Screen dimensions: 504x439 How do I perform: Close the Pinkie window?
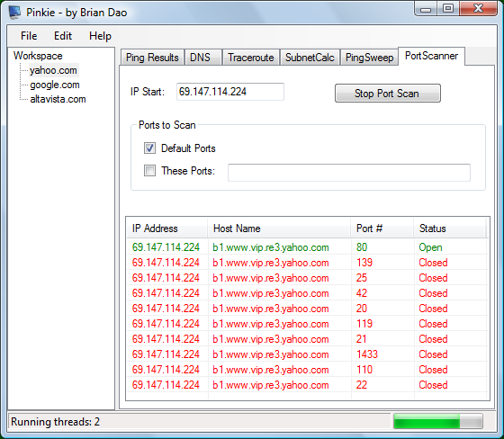(x=478, y=9)
